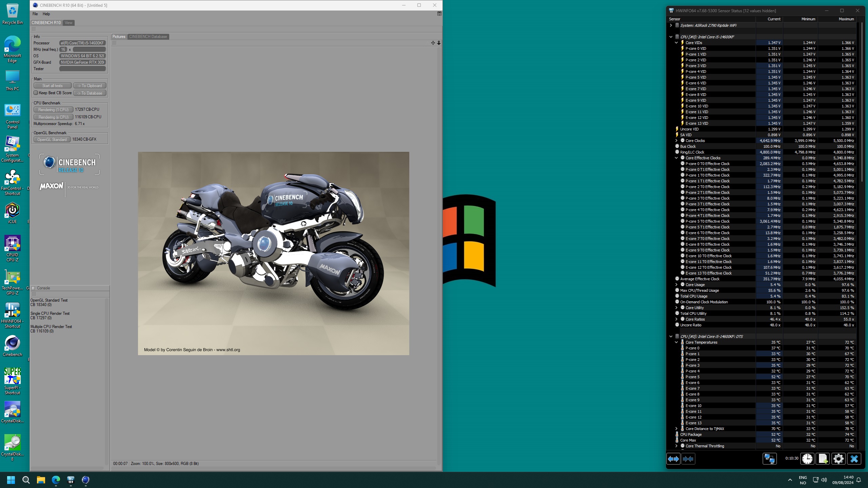This screenshot has width=868, height=488.
Task: Click the Cinebench picture down-arrow icon
Action: [x=439, y=43]
